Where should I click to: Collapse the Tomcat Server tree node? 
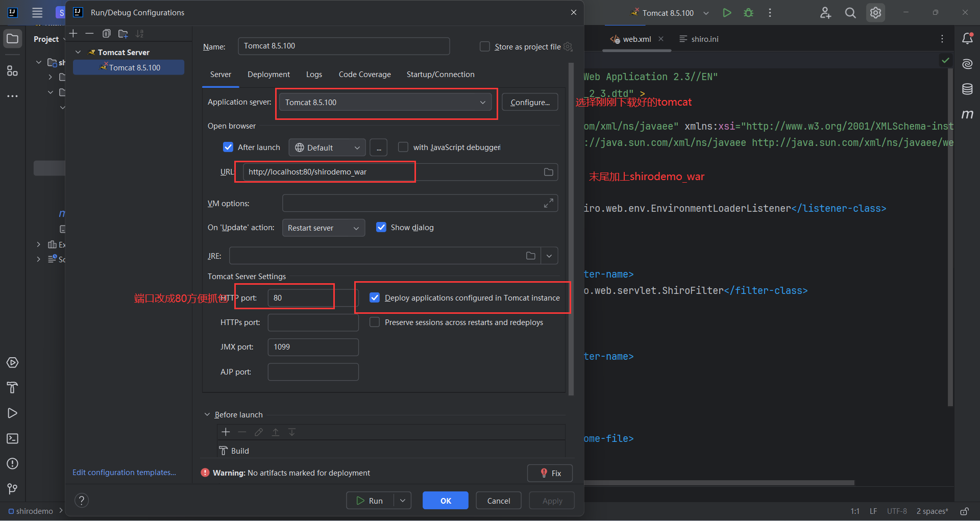coord(78,52)
